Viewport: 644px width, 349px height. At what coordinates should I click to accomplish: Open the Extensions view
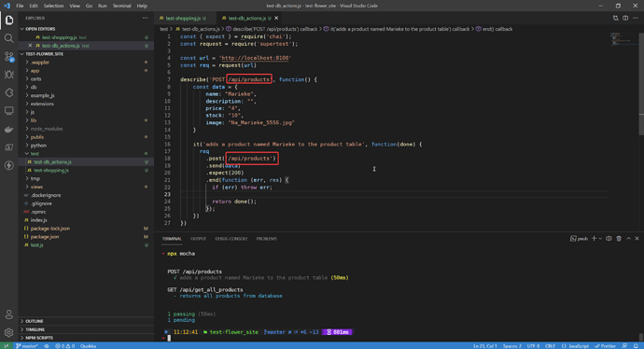[8, 92]
